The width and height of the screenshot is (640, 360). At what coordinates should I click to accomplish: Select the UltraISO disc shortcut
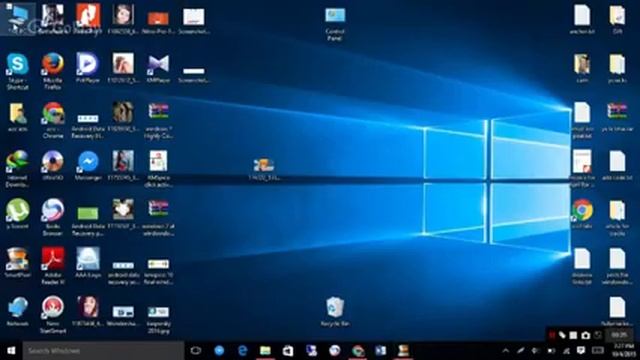[53, 165]
